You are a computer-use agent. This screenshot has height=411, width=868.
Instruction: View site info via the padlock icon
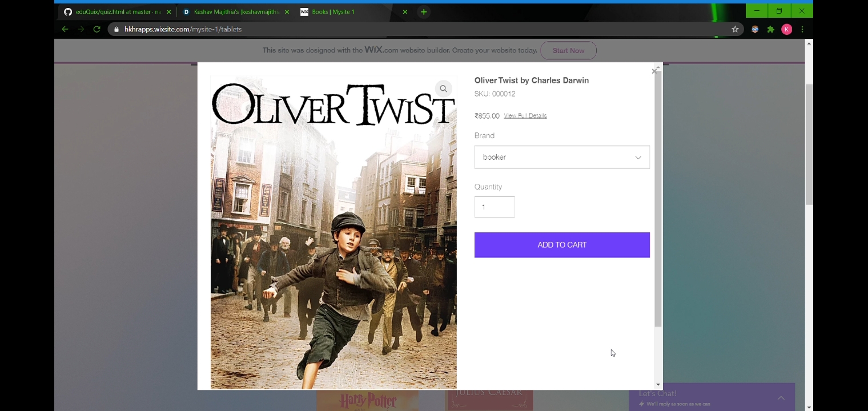click(x=116, y=29)
